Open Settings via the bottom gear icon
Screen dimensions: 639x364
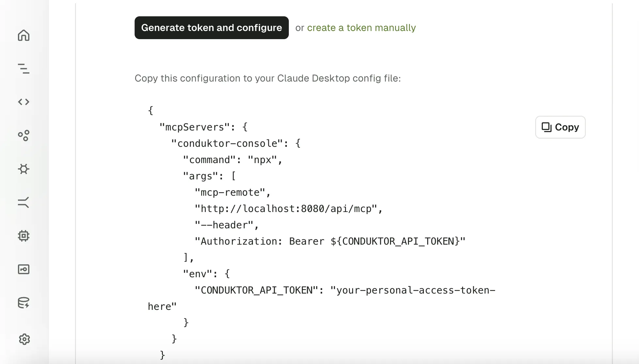(23, 339)
